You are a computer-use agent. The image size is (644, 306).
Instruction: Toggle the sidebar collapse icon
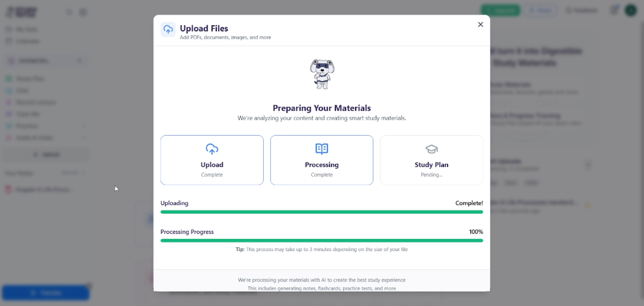pyautogui.click(x=83, y=12)
